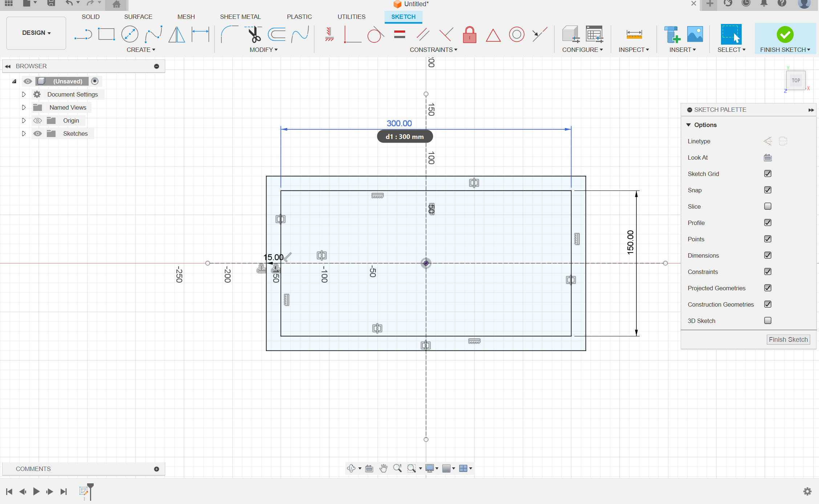Select the Mirror tool
The width and height of the screenshot is (819, 504).
(177, 34)
